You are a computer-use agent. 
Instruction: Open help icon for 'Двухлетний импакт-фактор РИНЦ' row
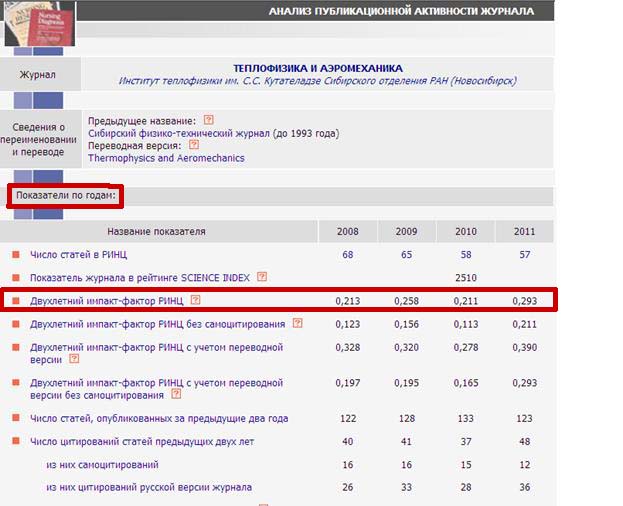tap(195, 299)
